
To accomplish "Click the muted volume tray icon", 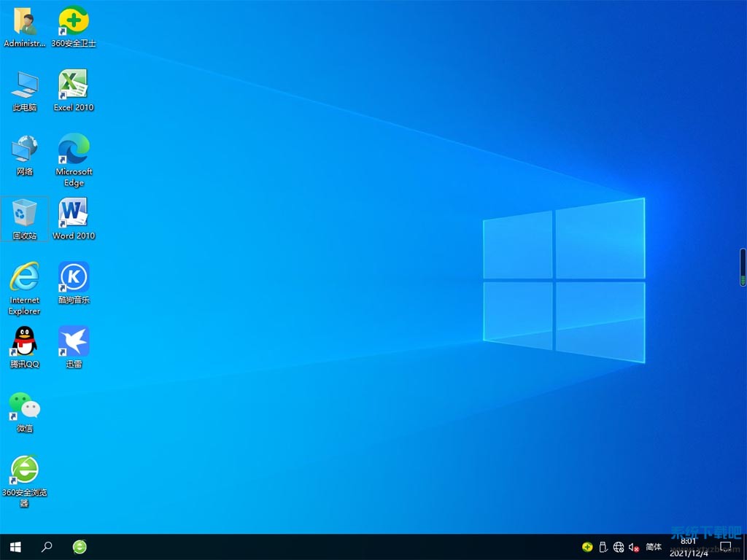I will coord(634,547).
